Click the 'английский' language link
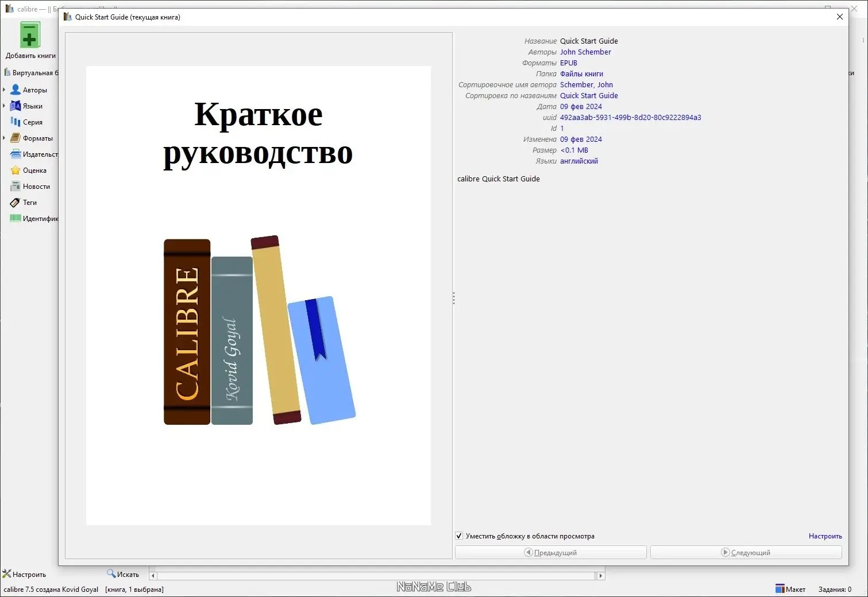Viewport: 868px width, 597px height. point(579,161)
